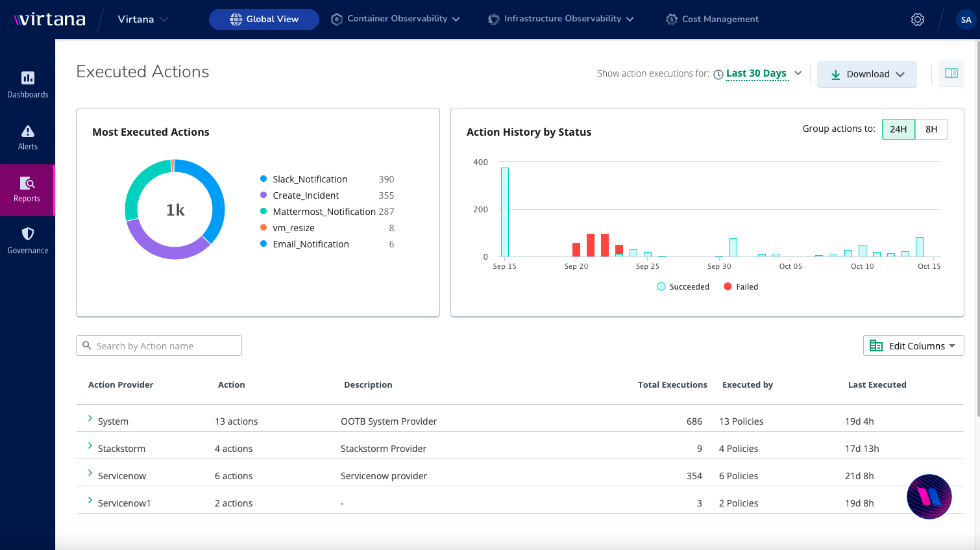980x550 pixels.
Task: Click the clock icon beside Last 30 Days
Action: click(x=718, y=74)
